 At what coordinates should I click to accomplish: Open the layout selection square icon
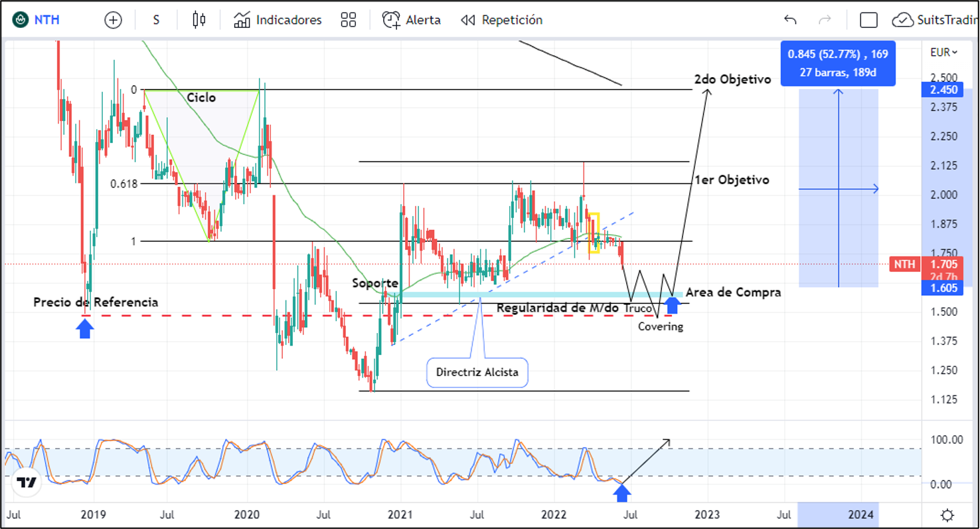(x=868, y=20)
